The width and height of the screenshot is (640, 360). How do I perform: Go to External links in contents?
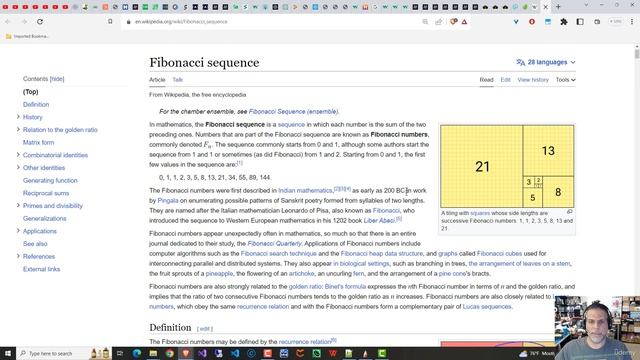(42, 269)
